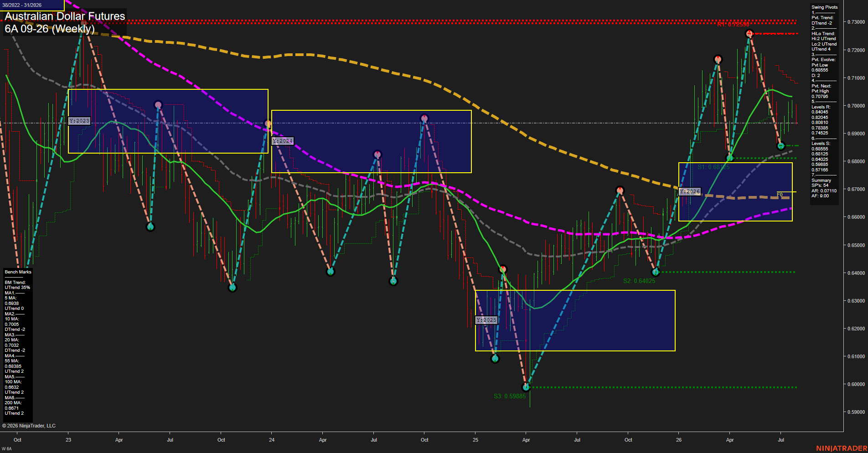The image size is (868, 453).
Task: Select the Pvt. Next: line in Swing Pivots
Action: pos(821,86)
